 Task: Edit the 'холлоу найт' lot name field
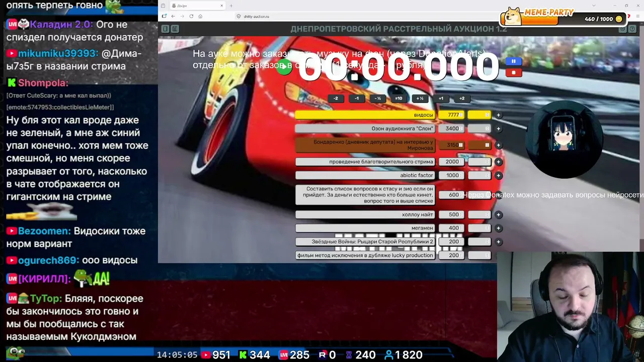(365, 215)
